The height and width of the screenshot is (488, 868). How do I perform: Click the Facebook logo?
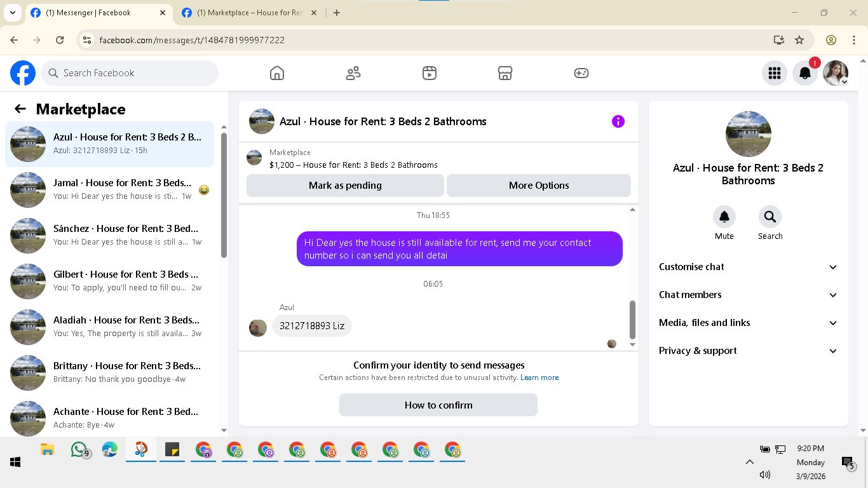[x=23, y=73]
